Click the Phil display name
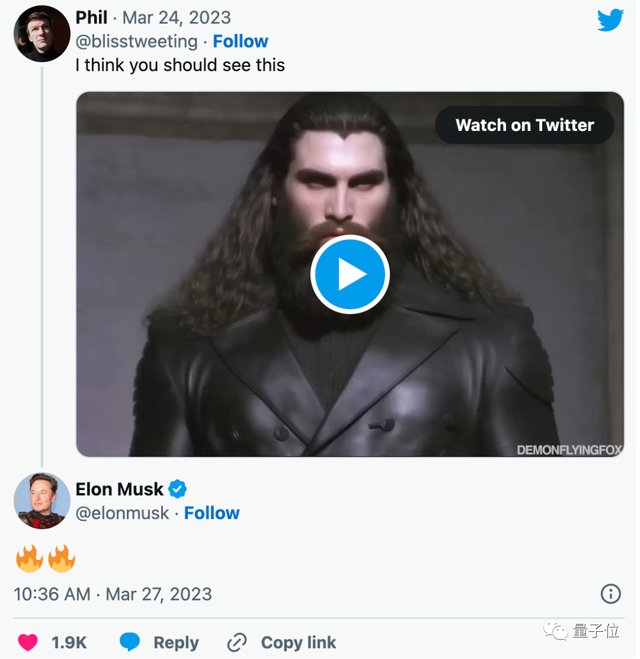Viewport: 640px width, 659px height. [x=92, y=18]
